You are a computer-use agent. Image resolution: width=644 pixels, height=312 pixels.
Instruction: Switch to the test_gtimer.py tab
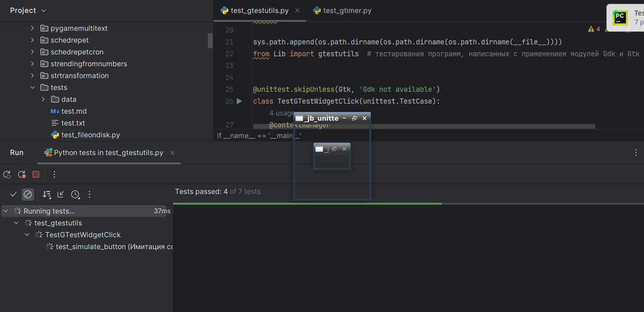coord(342,11)
